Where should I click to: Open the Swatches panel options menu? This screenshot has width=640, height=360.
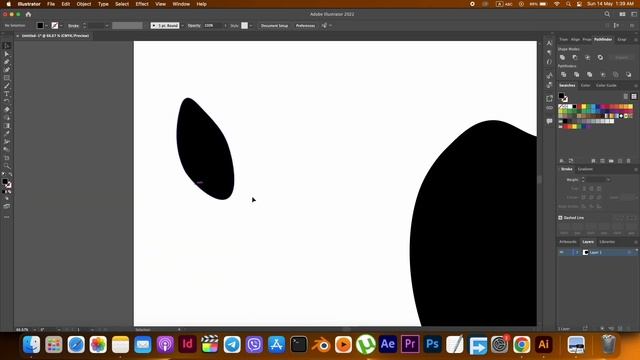(x=635, y=86)
